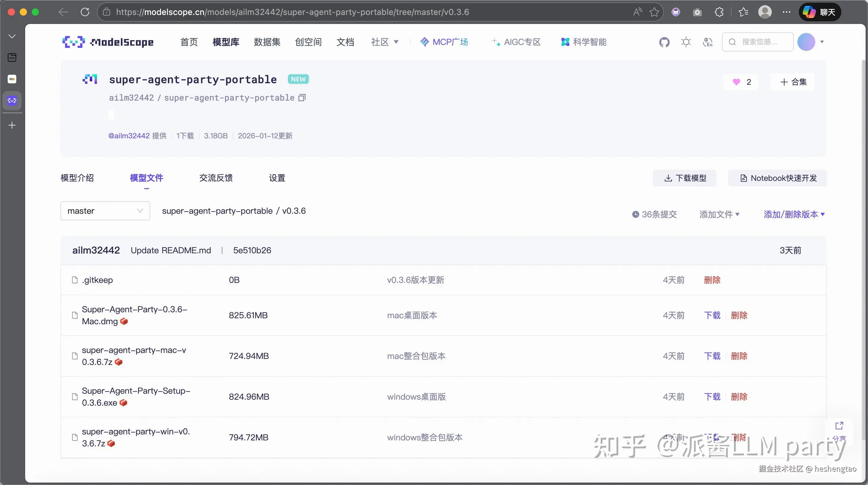868x485 pixels.
Task: Click the ModelScope logo
Action: (x=108, y=42)
